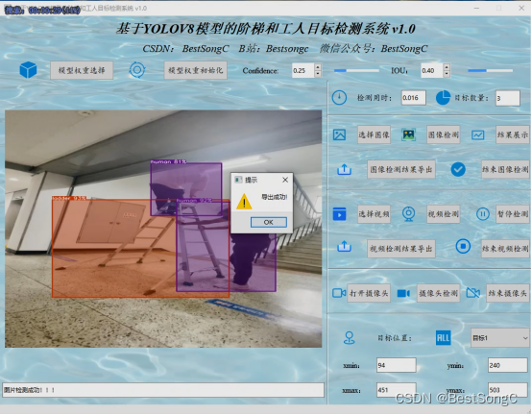Click the upload icon beside video export

(344, 246)
